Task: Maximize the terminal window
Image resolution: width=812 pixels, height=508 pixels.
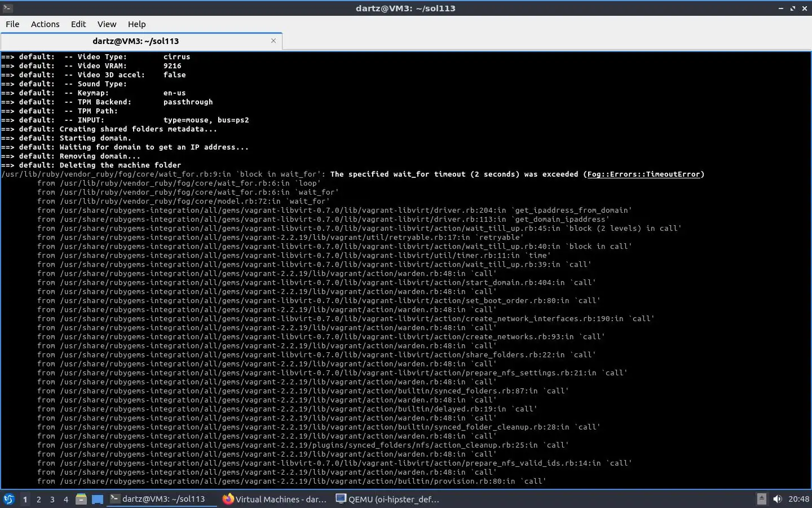Action: tap(793, 8)
